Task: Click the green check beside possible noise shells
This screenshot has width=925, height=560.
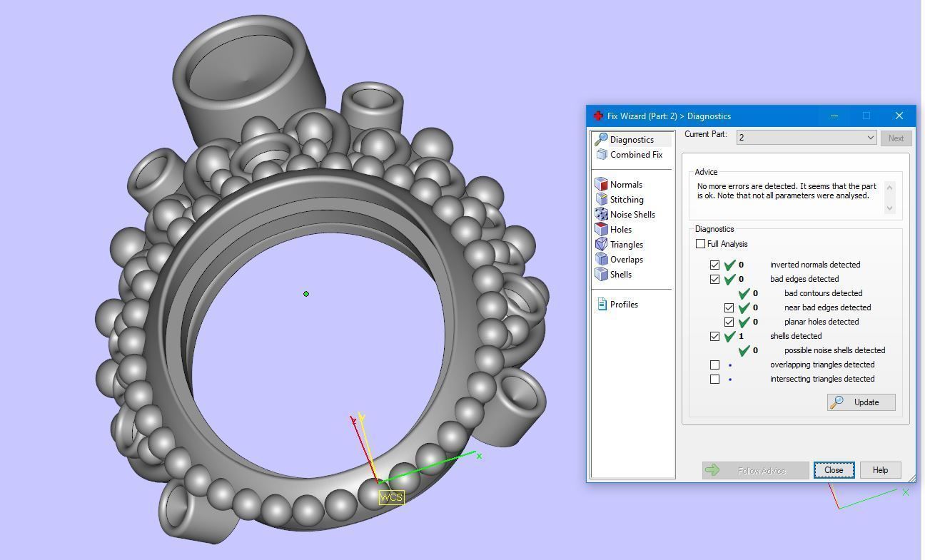Action: (744, 350)
